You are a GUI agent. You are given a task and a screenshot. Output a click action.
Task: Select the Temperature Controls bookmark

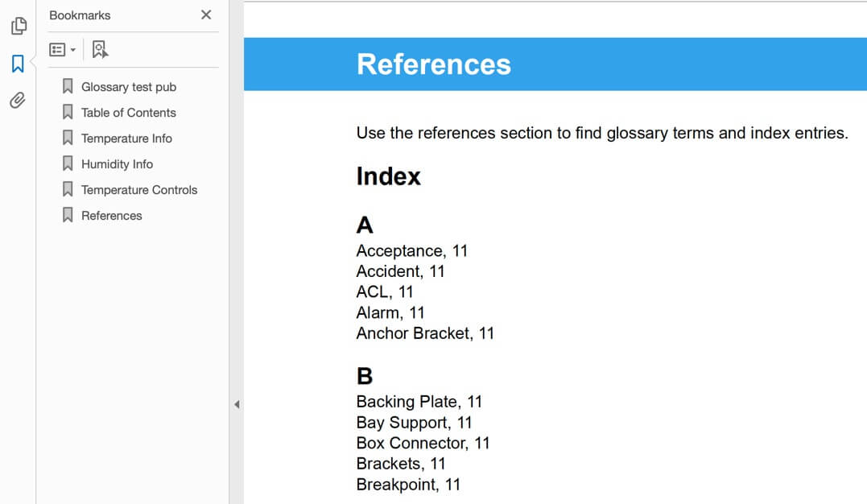point(138,189)
